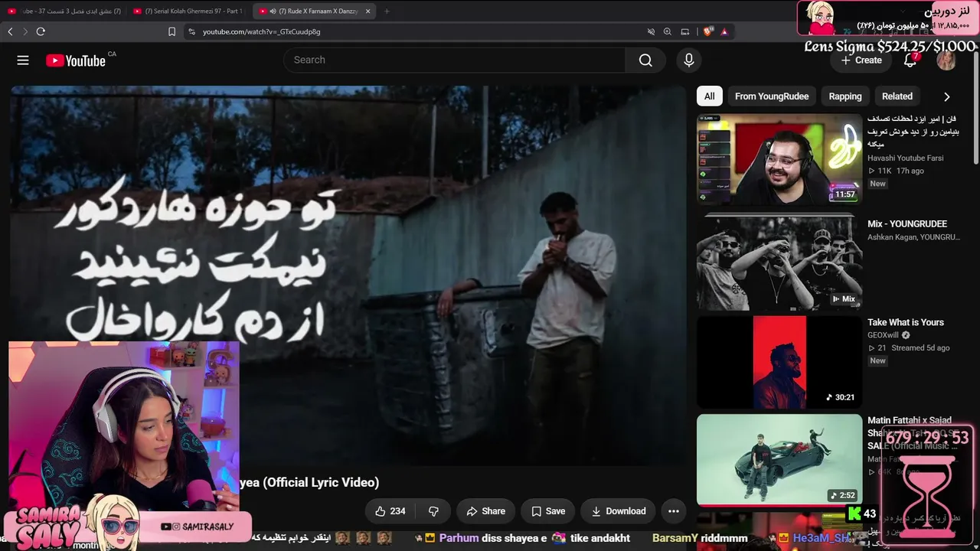Open the Take What is Yours title
This screenshot has height=551, width=980.
pyautogui.click(x=906, y=323)
